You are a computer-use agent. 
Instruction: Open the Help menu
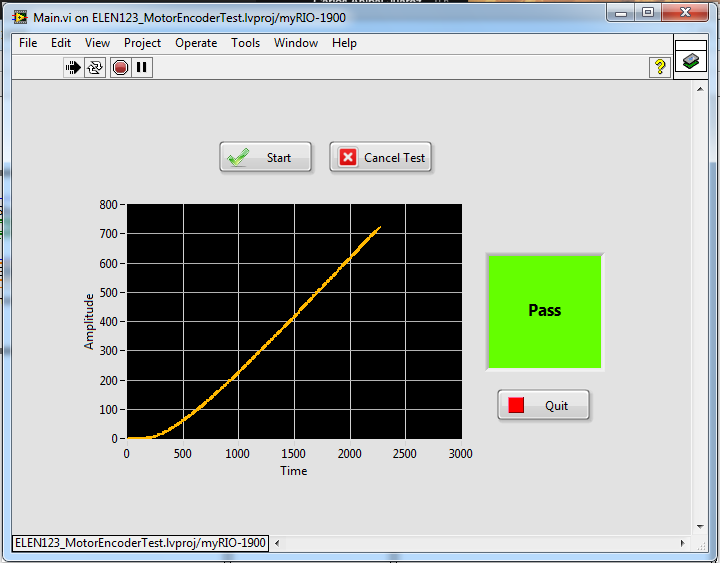[344, 43]
